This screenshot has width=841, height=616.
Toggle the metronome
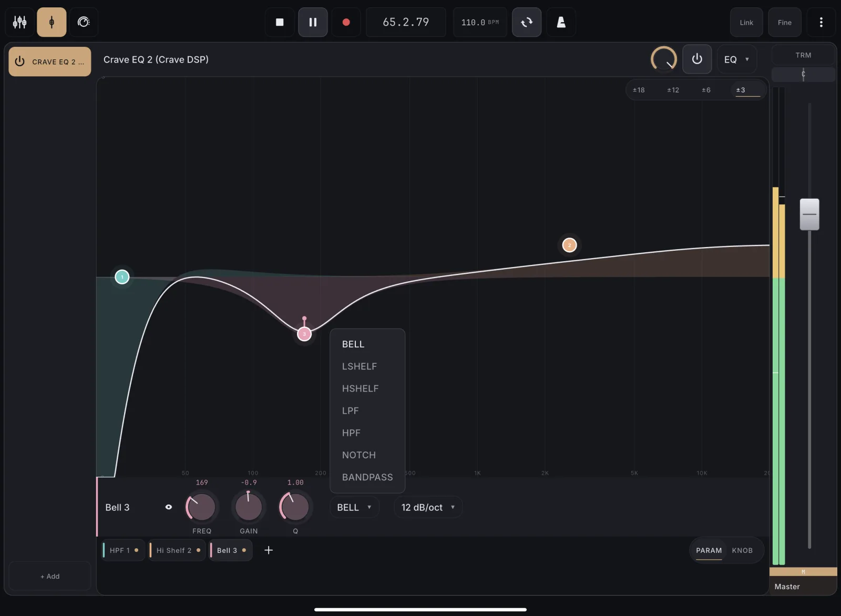(x=561, y=22)
